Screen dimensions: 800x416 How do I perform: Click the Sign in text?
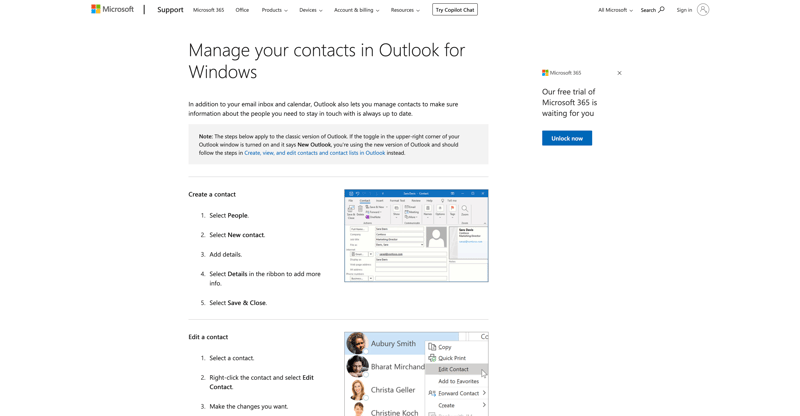click(x=684, y=10)
